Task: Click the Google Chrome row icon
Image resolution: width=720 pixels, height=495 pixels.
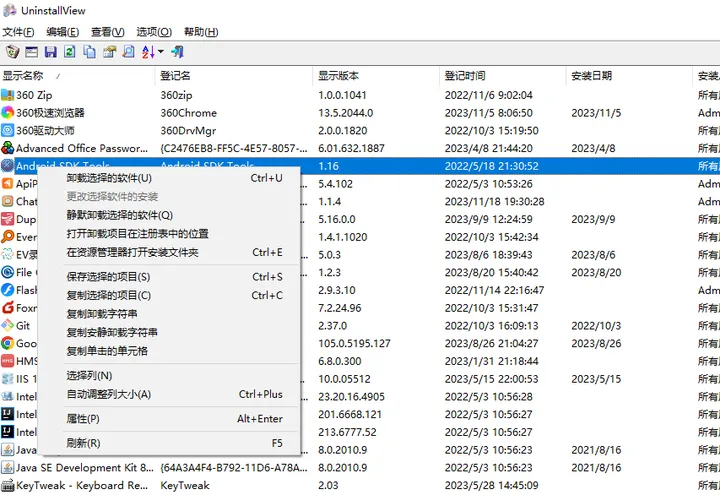Action: (x=7, y=343)
